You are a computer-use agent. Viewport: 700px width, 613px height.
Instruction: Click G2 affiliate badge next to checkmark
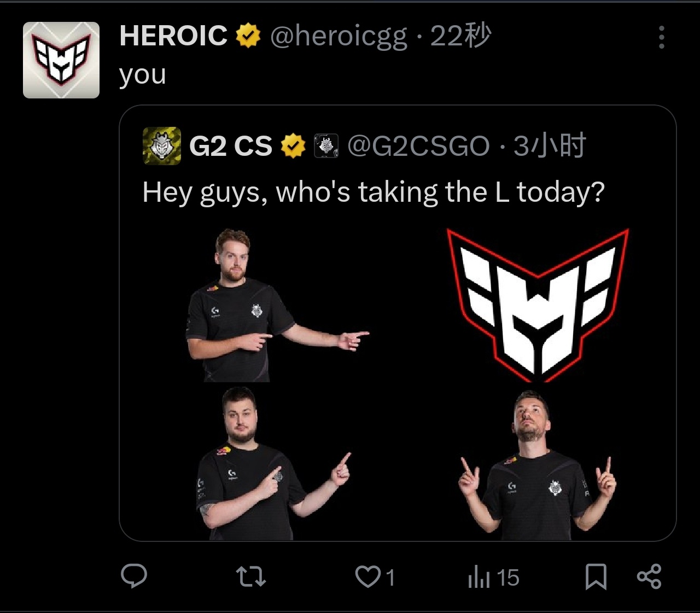point(326,146)
